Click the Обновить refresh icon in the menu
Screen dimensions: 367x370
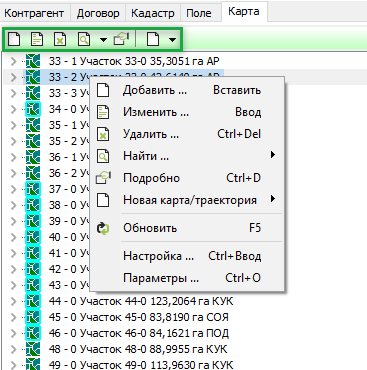[x=103, y=229]
